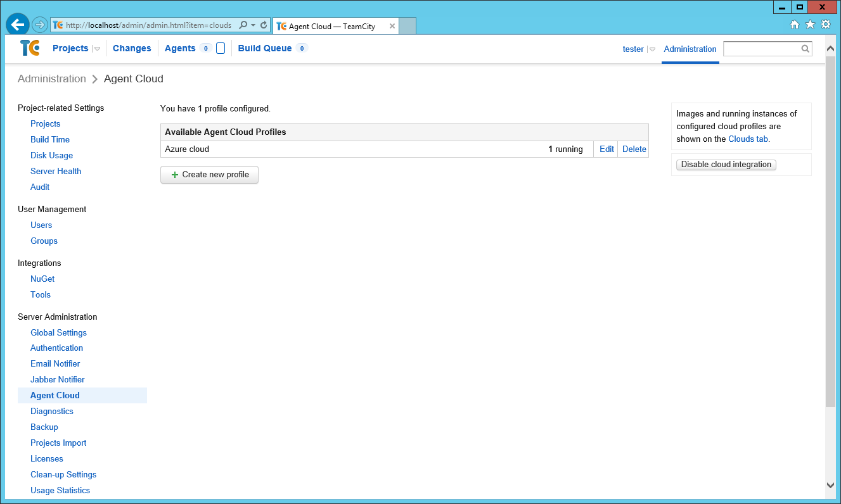Open Usage Statistics page

pos(60,490)
